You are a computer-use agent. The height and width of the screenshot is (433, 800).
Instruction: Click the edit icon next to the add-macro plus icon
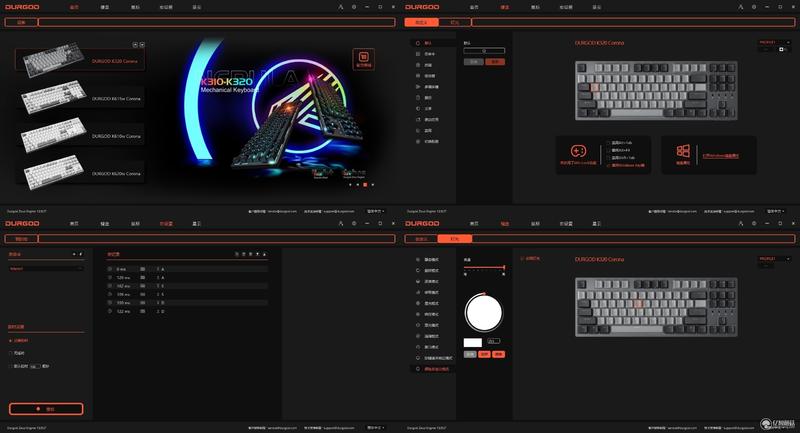click(81, 254)
